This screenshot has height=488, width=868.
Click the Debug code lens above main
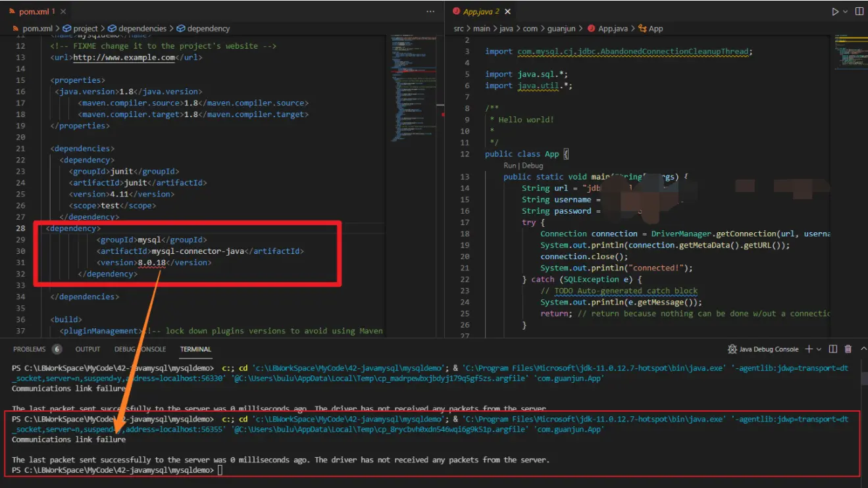[x=533, y=166]
